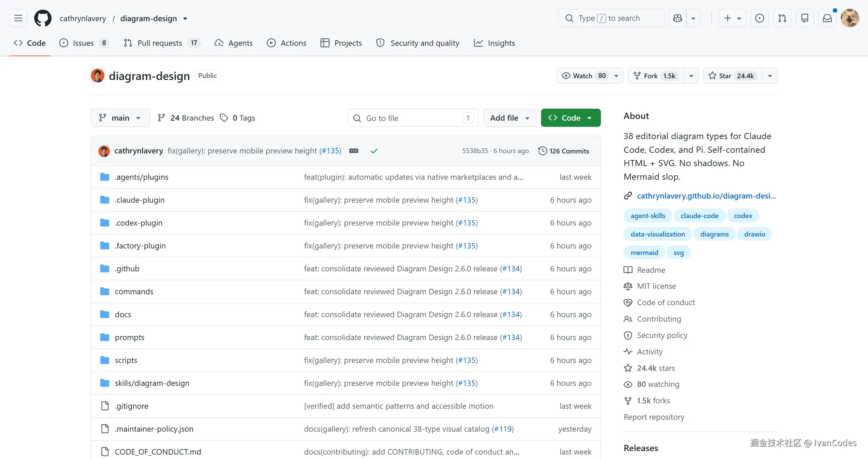The height and width of the screenshot is (459, 868).
Task: Open commit 5538b35 hash link
Action: click(475, 151)
